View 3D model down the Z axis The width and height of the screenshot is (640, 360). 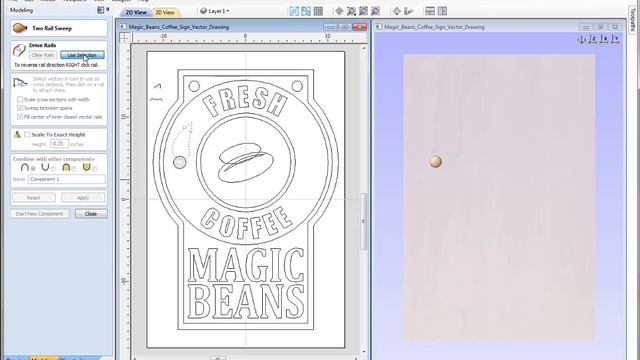(593, 40)
